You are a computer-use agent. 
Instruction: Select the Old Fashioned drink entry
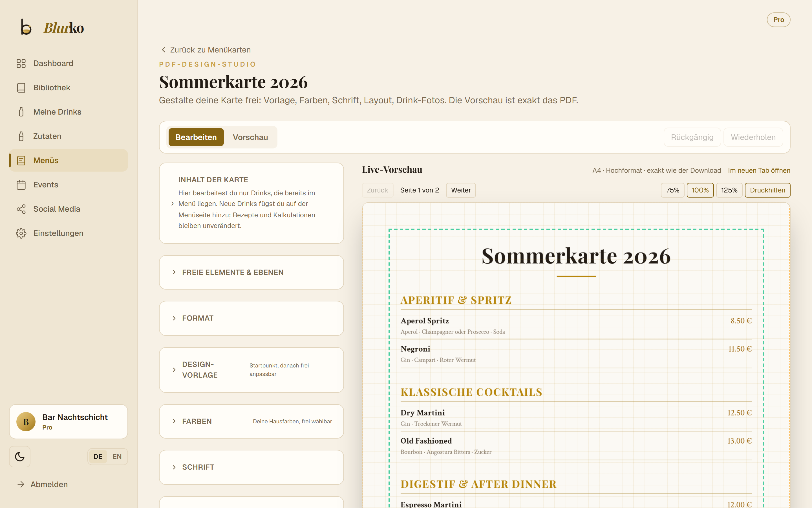576,446
